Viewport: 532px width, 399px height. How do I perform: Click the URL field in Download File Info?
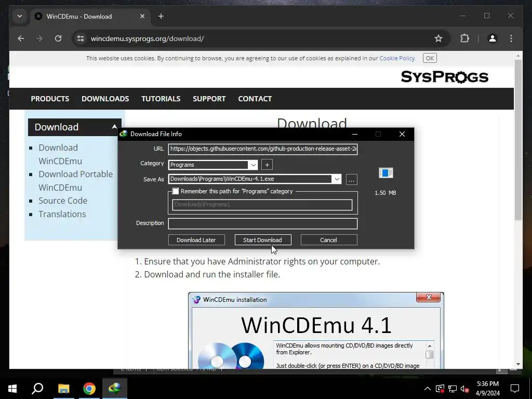(x=262, y=149)
